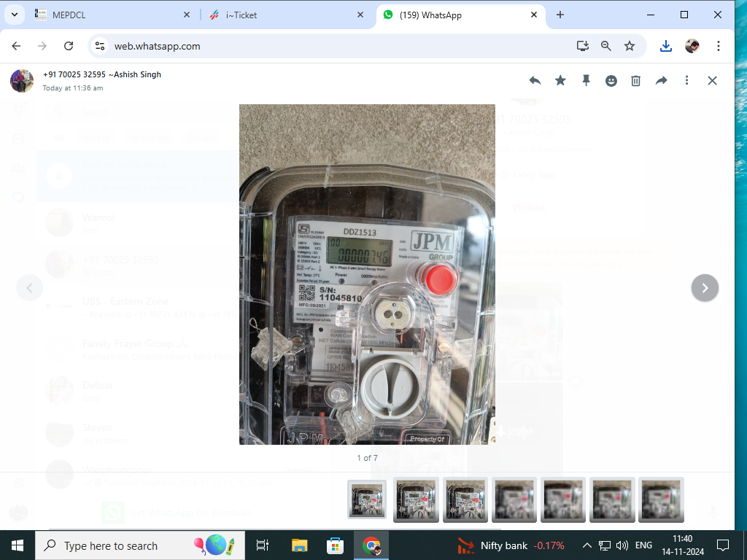Open Microsoft Store from the taskbar
The image size is (747, 560).
pyautogui.click(x=336, y=545)
